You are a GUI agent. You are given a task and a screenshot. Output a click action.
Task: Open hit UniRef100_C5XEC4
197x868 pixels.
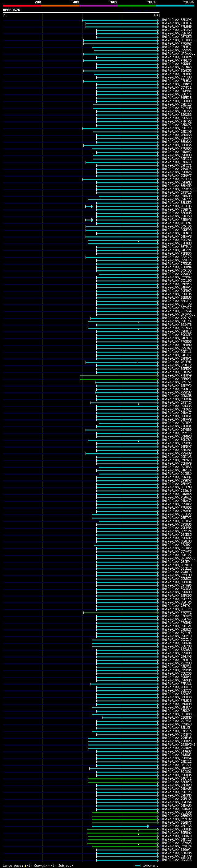[x=176, y=846]
